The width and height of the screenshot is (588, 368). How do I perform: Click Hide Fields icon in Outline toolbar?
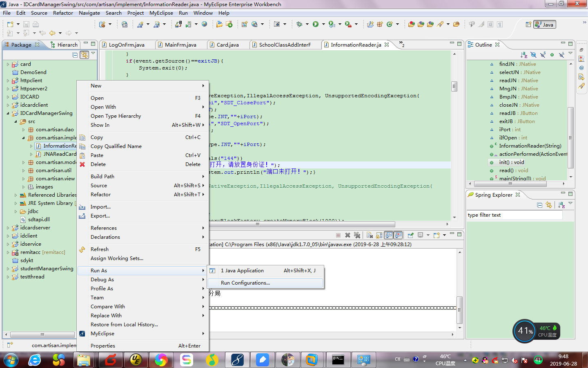(533, 55)
